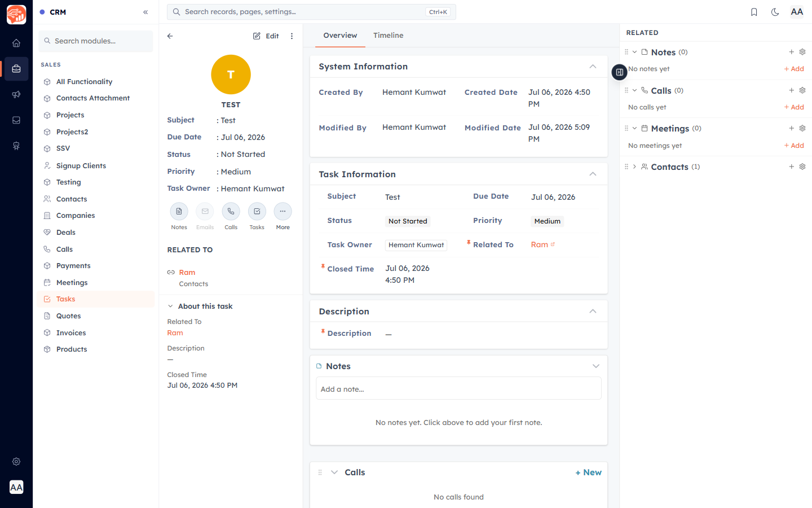Collapse the Task Information section
This screenshot has width=812, height=508.
pyautogui.click(x=593, y=174)
